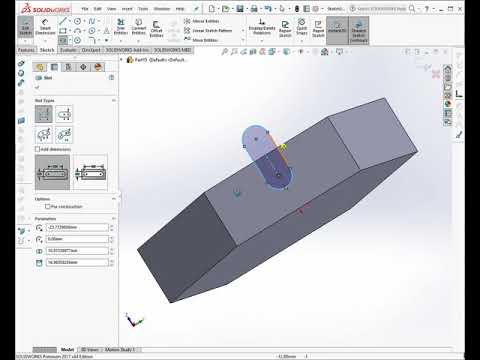Open the Smart Dimension dropdown arrow
This screenshot has width=480, height=360.
[45, 41]
